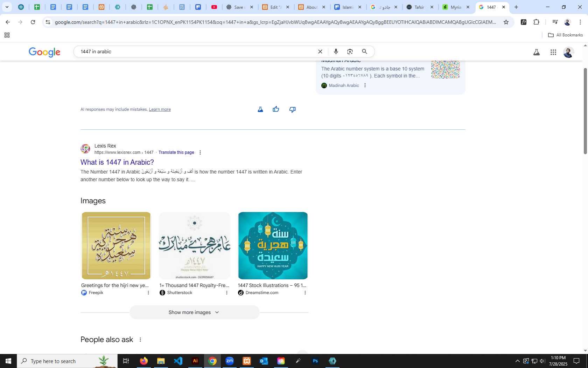Open People also ask options menu
588x368 pixels.
coord(140,340)
